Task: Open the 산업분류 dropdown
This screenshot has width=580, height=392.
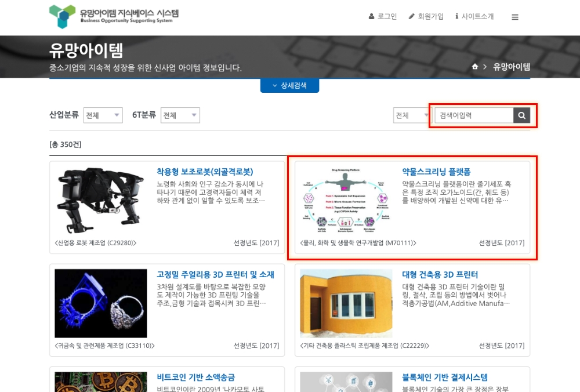Action: [103, 115]
